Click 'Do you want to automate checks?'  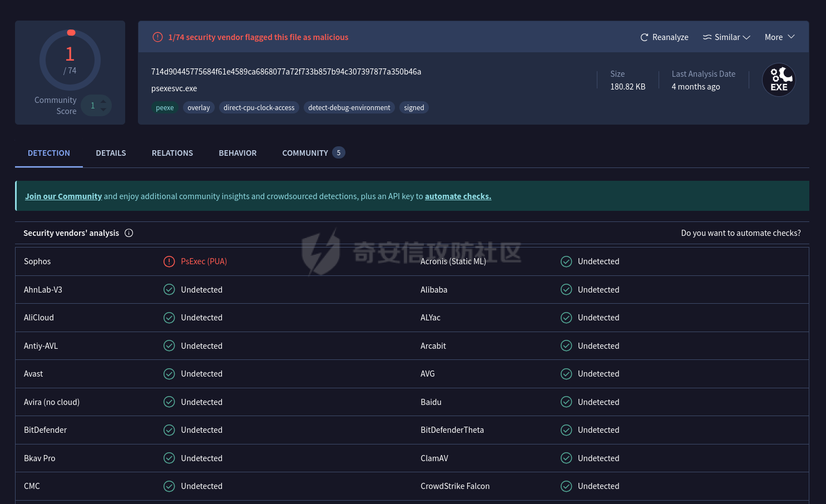point(741,233)
